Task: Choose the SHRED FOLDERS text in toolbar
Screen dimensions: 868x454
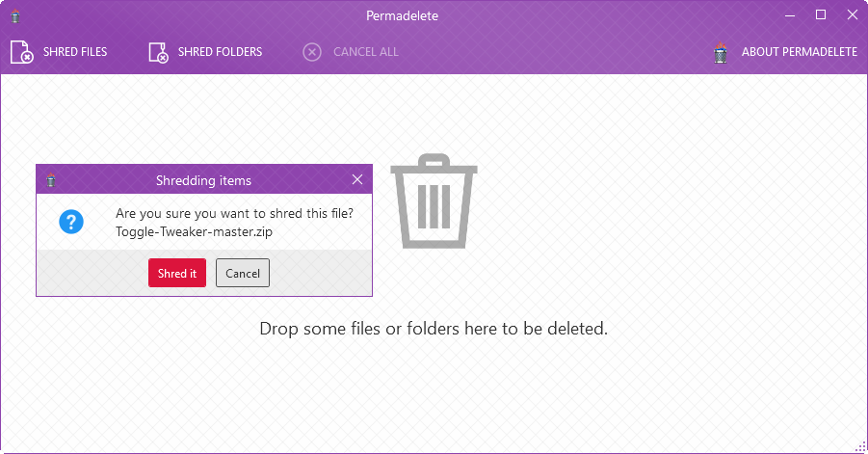Action: tap(220, 52)
